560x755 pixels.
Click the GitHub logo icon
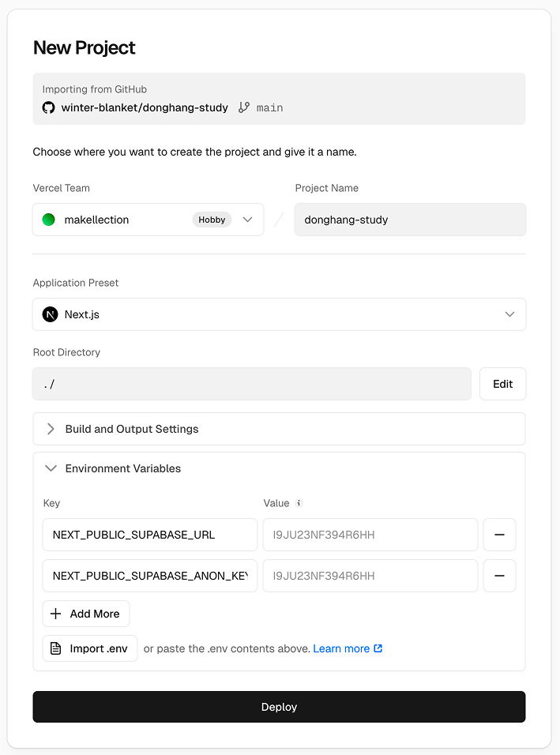(x=49, y=107)
